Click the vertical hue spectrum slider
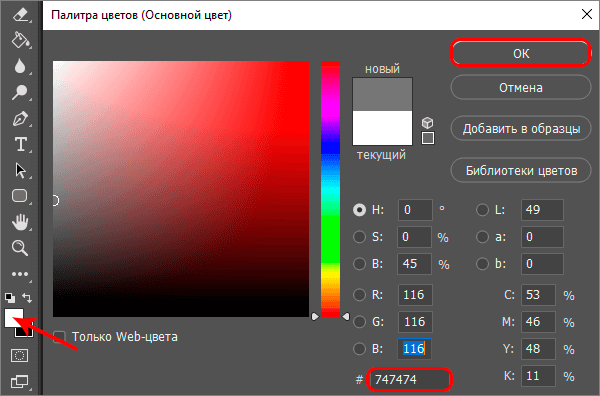Image resolution: width=600 pixels, height=396 pixels. [330, 189]
